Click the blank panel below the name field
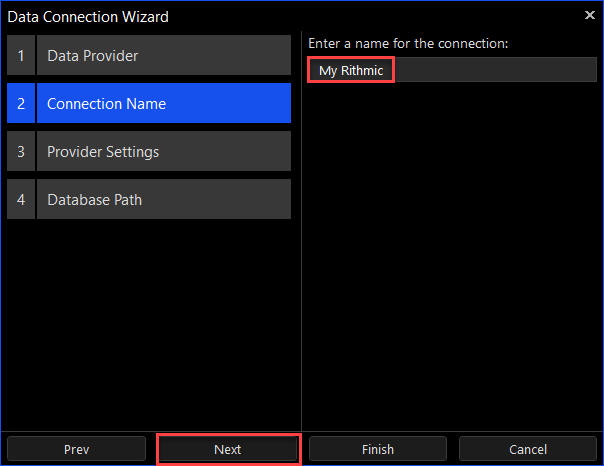This screenshot has width=604, height=466. [x=452, y=254]
